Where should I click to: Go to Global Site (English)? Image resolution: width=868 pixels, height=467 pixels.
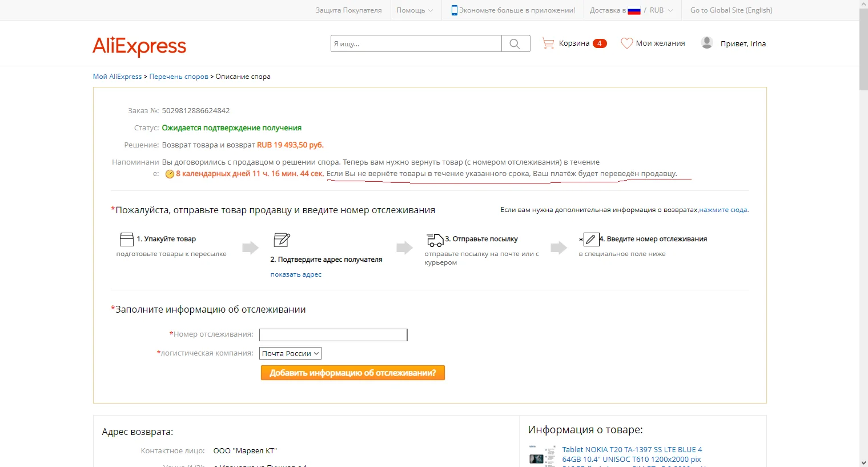(731, 10)
